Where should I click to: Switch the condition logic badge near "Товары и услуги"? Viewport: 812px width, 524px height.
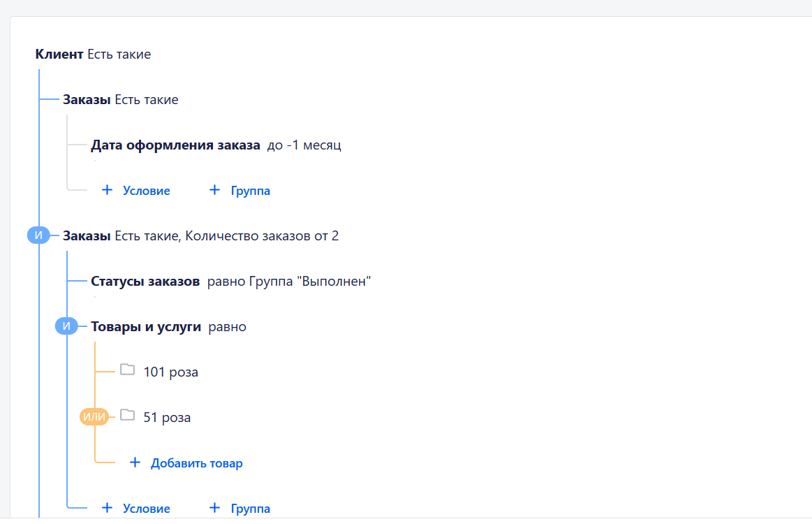tap(67, 326)
